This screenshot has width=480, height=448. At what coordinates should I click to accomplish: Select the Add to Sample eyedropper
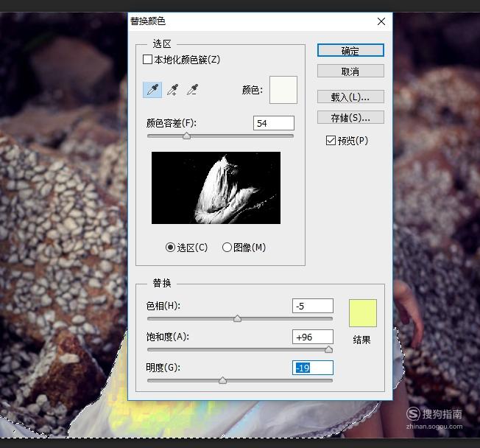(x=173, y=90)
